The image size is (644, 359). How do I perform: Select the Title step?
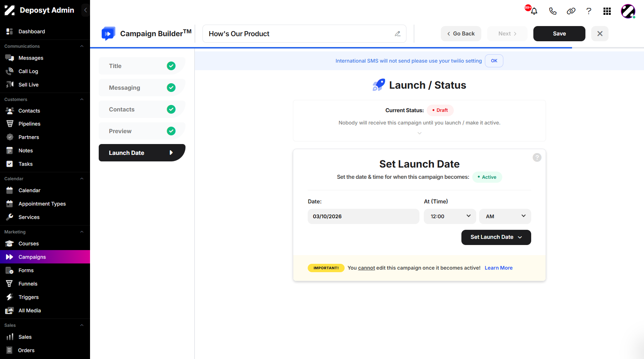[142, 66]
